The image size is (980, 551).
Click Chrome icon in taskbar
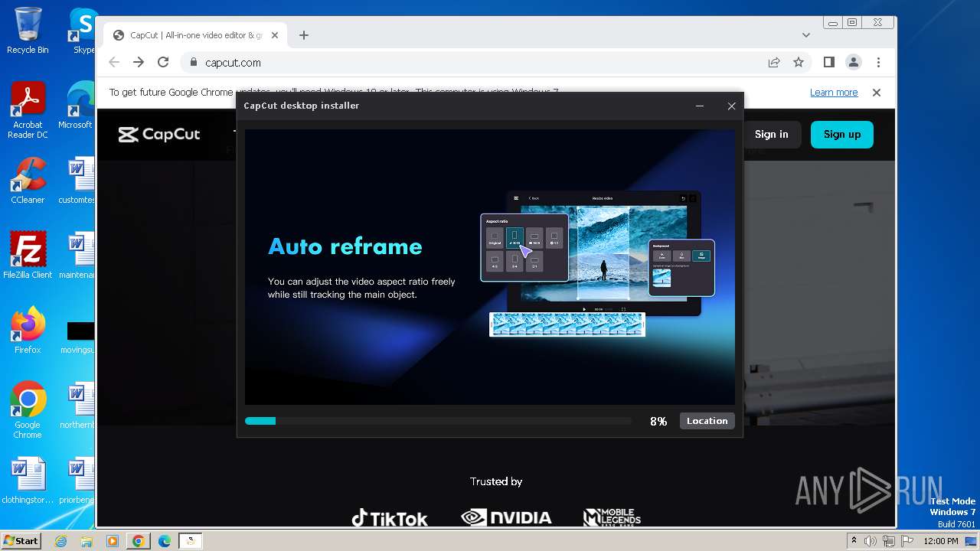[x=139, y=541]
